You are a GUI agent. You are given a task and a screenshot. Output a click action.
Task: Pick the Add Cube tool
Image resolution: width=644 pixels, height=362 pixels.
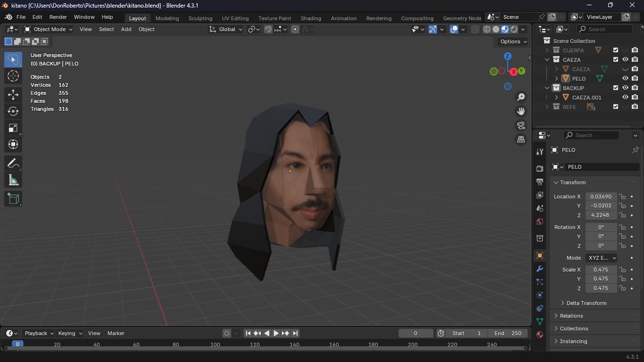tap(13, 198)
